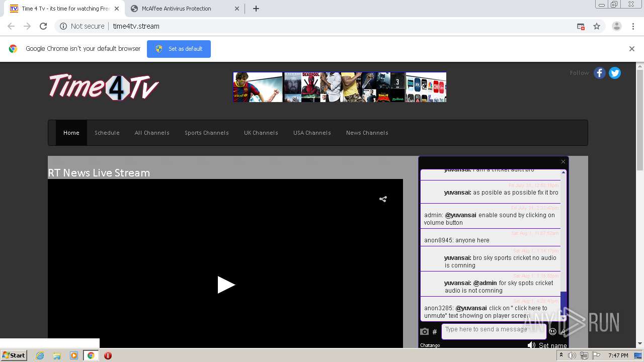Open the USA Channels menu

[312, 133]
